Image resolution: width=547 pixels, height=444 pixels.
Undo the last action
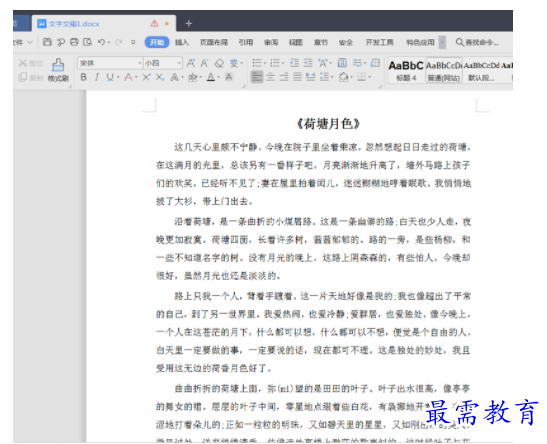pos(101,42)
